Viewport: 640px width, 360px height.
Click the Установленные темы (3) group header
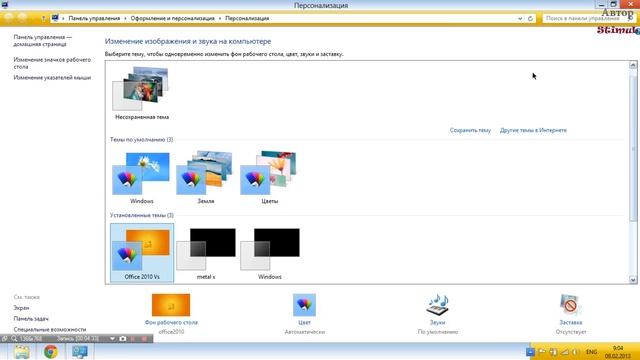[x=142, y=215]
